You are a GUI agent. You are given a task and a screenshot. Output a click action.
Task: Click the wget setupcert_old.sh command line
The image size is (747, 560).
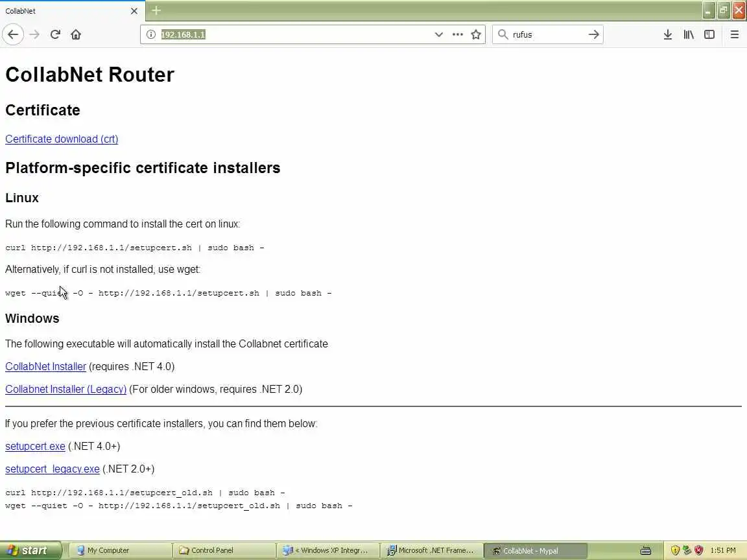(x=179, y=506)
